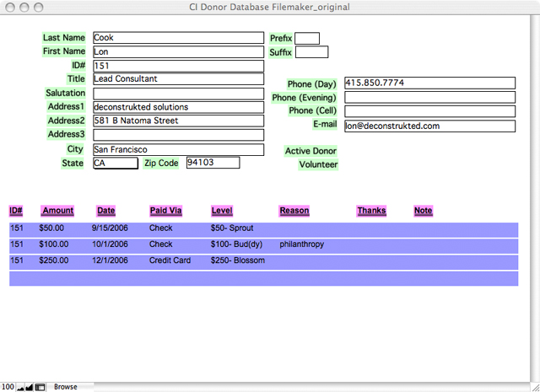Image resolution: width=540 pixels, height=392 pixels.
Task: Select the Level column header
Action: (222, 211)
